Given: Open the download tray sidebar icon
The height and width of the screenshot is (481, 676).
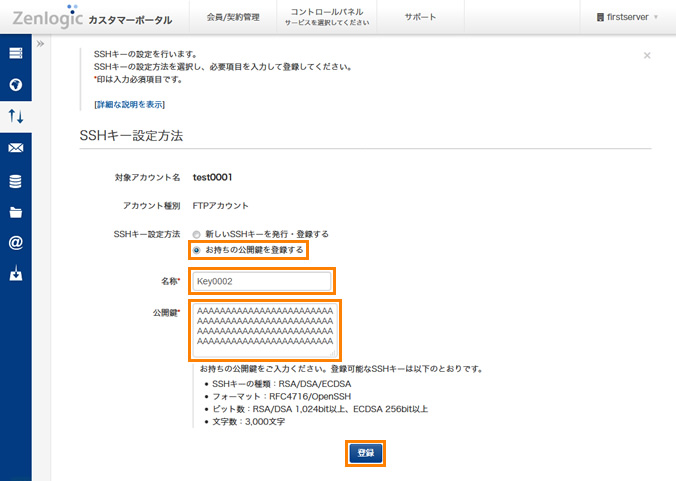Looking at the screenshot, I should tap(16, 273).
